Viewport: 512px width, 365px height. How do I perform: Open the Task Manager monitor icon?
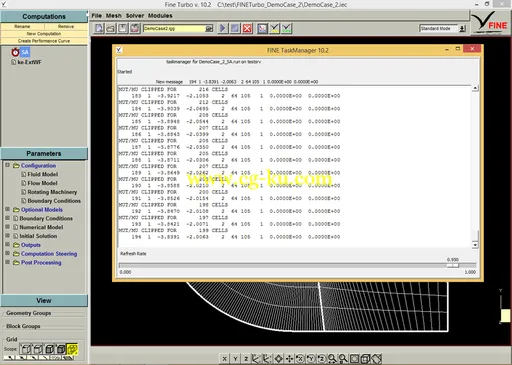pos(262,28)
